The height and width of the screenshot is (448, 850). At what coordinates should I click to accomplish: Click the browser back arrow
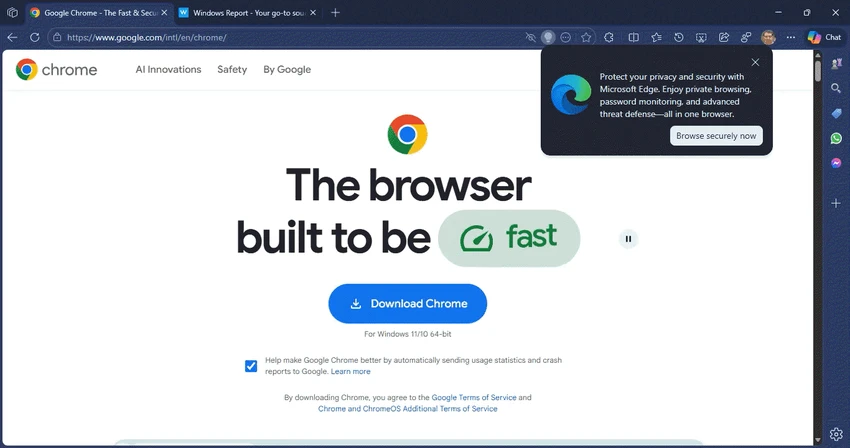(x=12, y=37)
